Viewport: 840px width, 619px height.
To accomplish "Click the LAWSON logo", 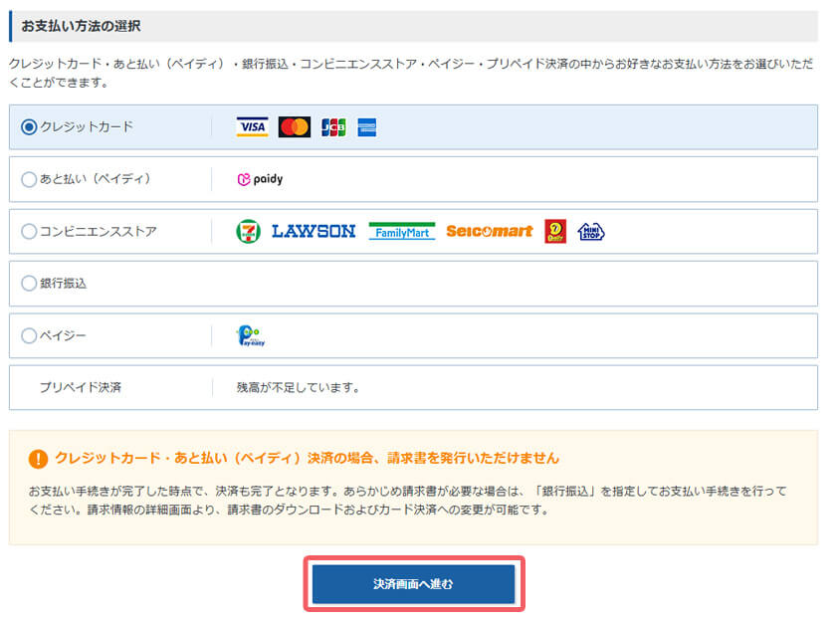I will 314,231.
